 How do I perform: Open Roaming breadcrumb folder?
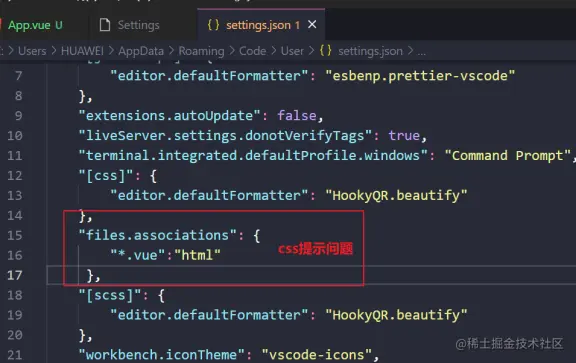(x=201, y=51)
